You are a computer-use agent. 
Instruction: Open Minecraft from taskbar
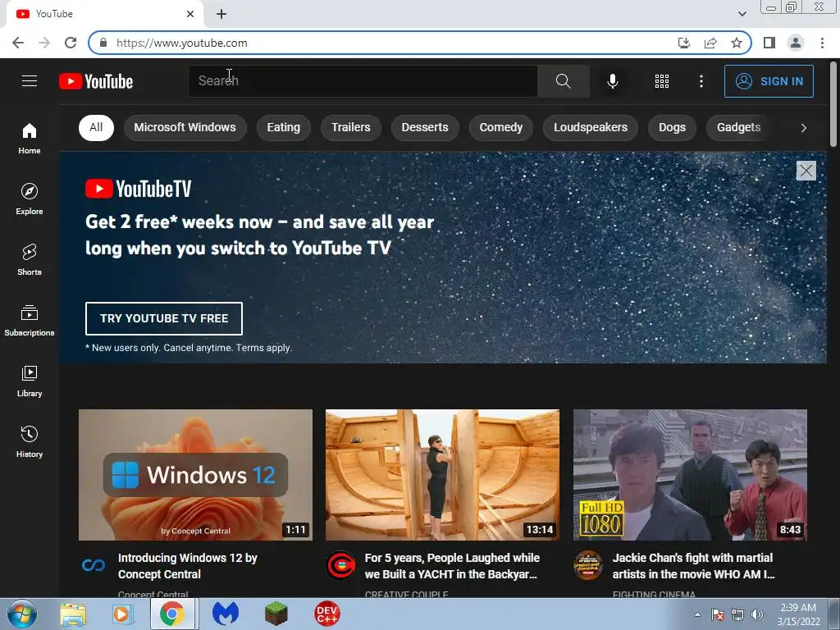(276, 614)
